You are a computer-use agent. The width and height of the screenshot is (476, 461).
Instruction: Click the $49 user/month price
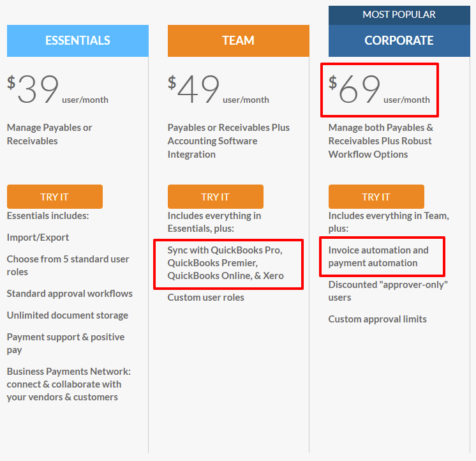tap(218, 89)
